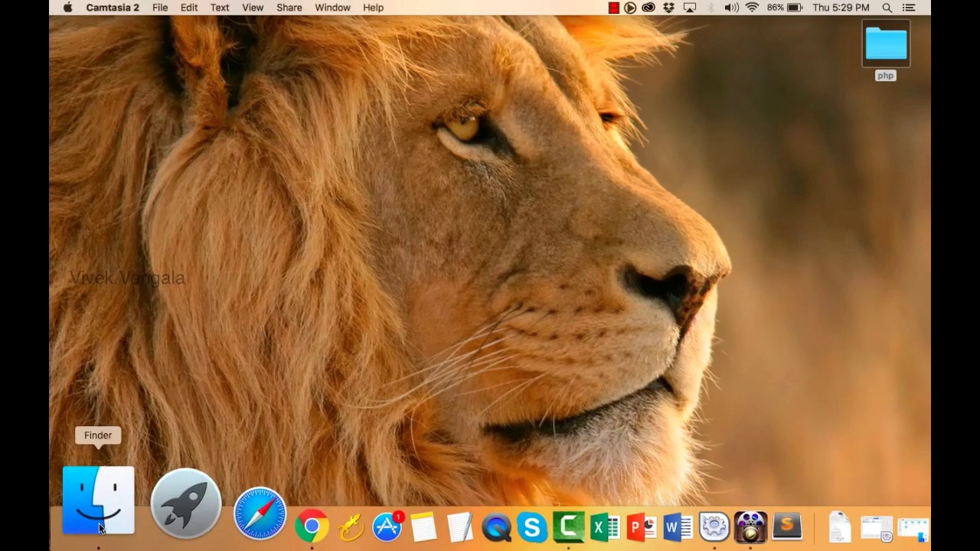This screenshot has width=980, height=551.
Task: Click the yellow gecko app icon in Dock
Action: [350, 527]
